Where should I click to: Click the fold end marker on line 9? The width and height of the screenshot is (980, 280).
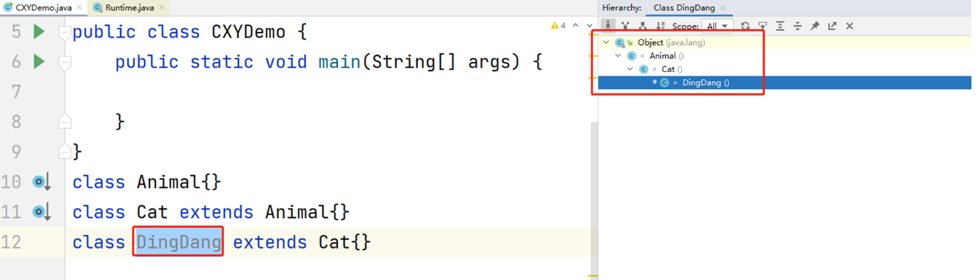click(64, 151)
